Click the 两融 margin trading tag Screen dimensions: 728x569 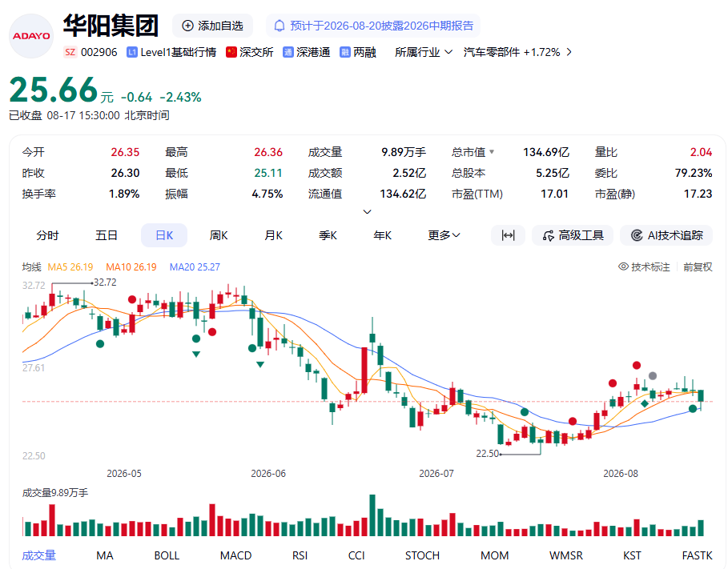(364, 52)
